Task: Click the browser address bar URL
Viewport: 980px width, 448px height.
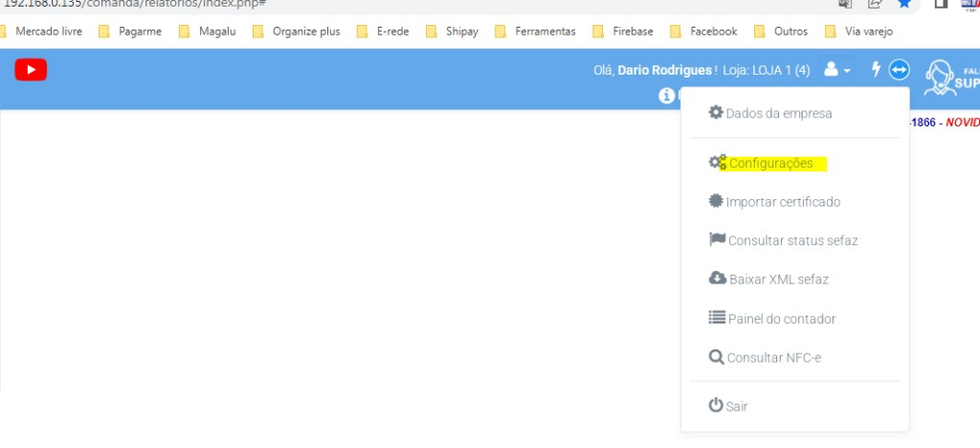Action: click(x=134, y=4)
